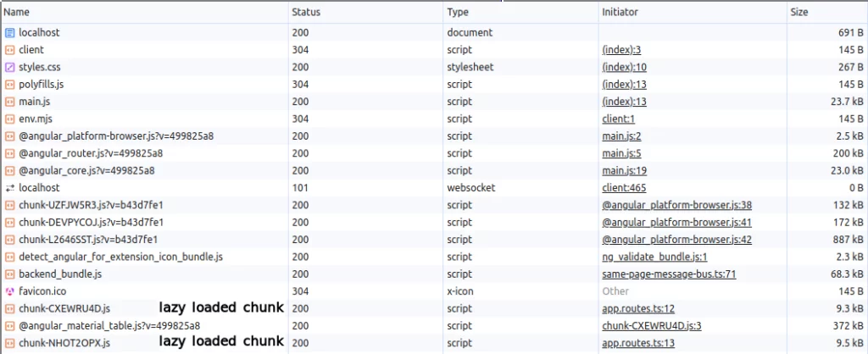Click the script icon beside main.js

[x=10, y=102]
